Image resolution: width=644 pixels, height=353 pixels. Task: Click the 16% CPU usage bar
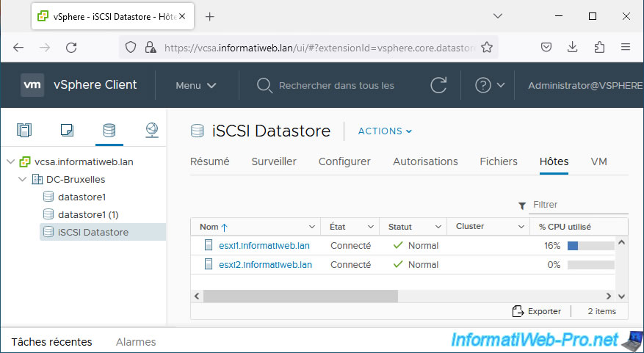pyautogui.click(x=590, y=245)
